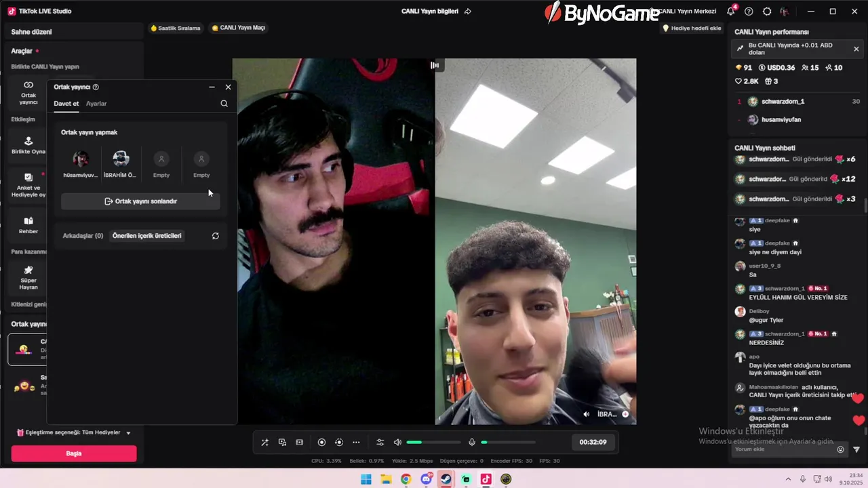
Task: Click the last Empty co-host slot
Action: [x=201, y=159]
